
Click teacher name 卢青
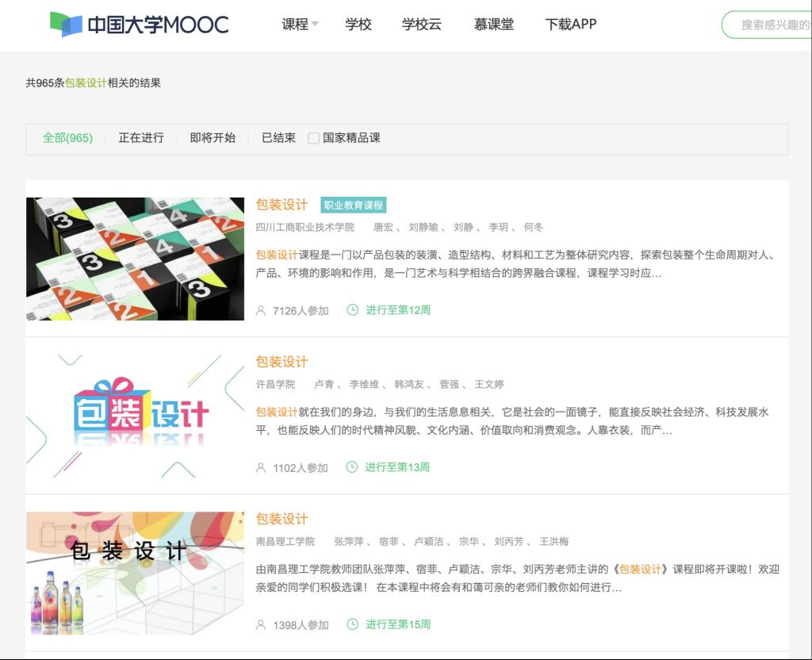click(x=324, y=385)
